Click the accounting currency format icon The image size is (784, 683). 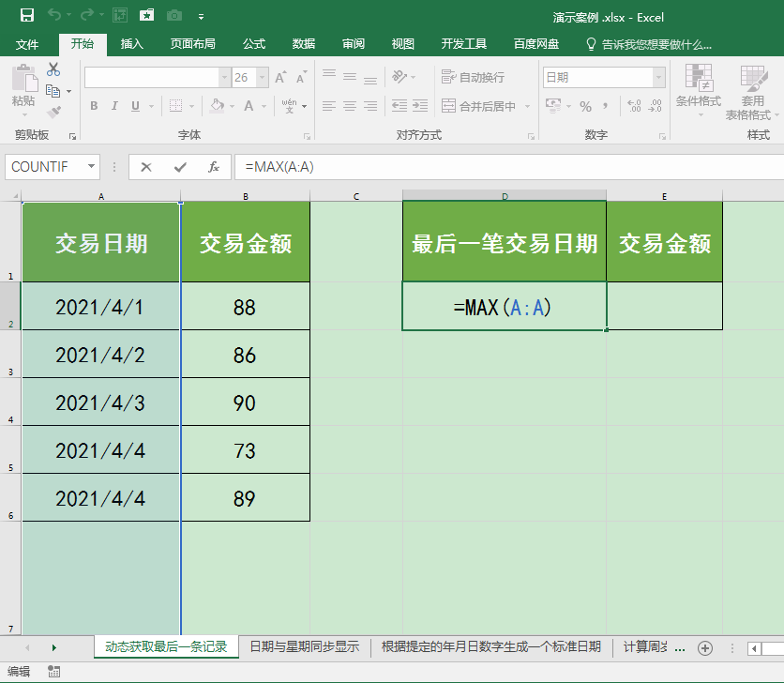point(553,106)
